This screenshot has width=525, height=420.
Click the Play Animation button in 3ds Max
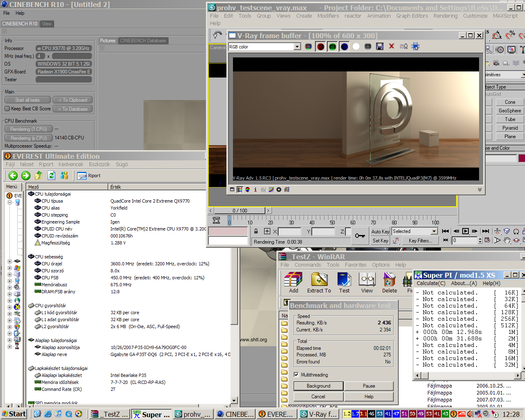click(466, 231)
